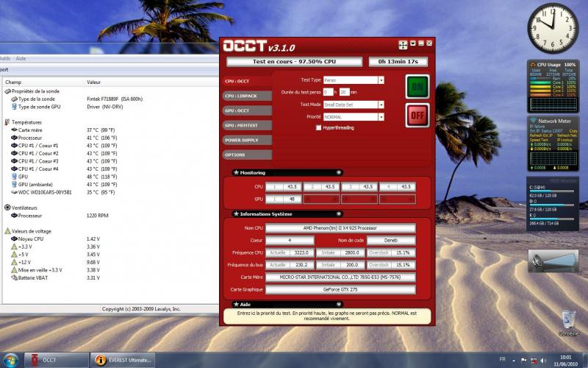Click the Copy link in Network Meter
The width and height of the screenshot is (588, 368).
(x=573, y=131)
